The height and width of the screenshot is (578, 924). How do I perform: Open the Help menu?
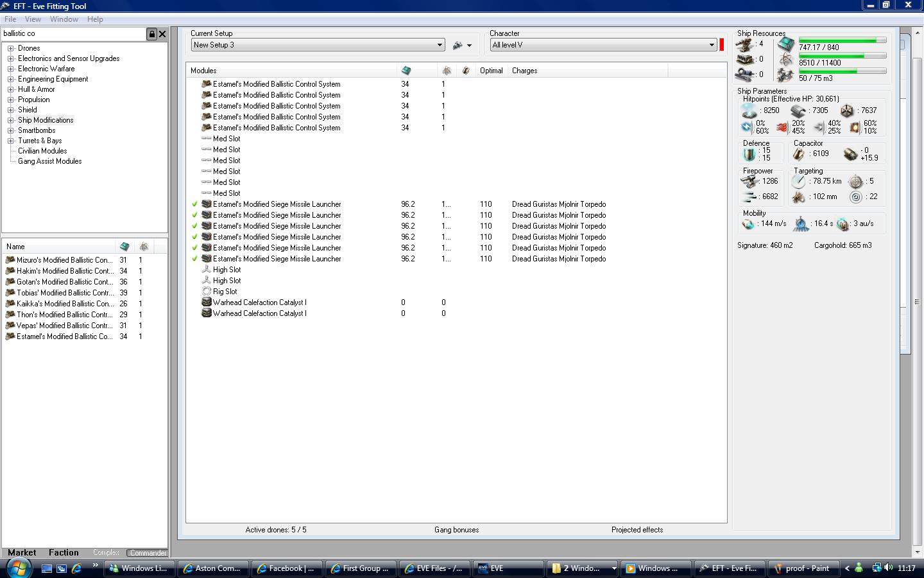coord(95,19)
